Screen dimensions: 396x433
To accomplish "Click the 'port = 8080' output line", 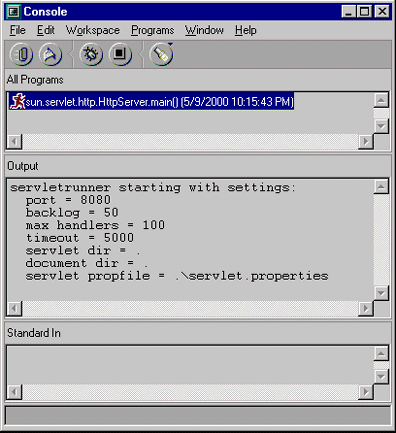I will click(68, 200).
